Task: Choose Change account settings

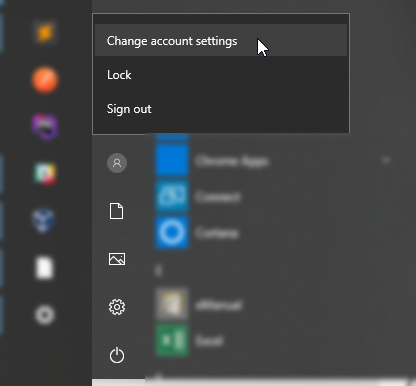Action: point(221,41)
